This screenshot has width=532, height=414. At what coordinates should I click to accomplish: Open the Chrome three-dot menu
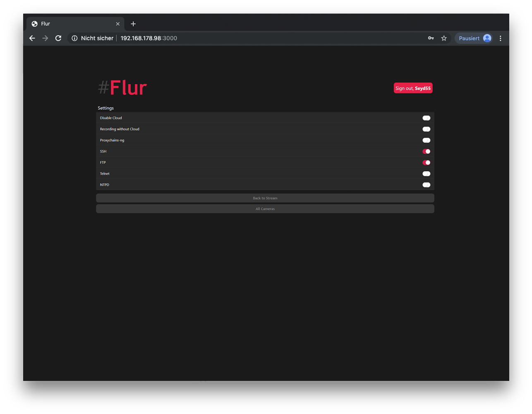[x=501, y=38]
